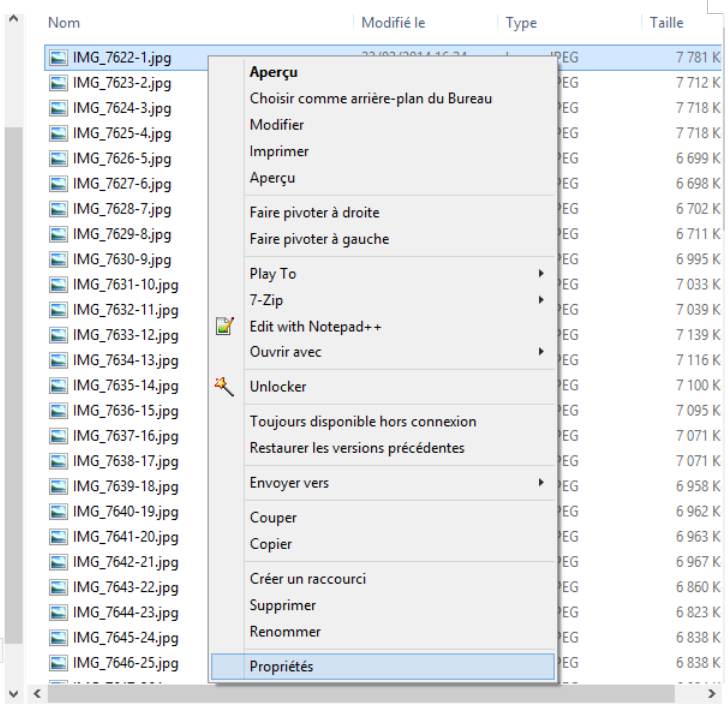Choose Faire pivoter à droite

coord(314,213)
